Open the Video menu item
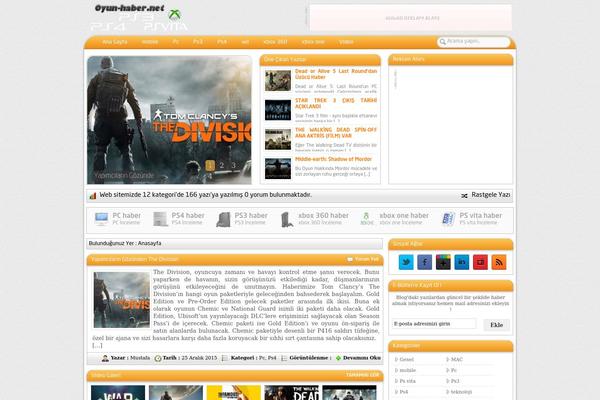The height and width of the screenshot is (400, 600). coord(346,42)
